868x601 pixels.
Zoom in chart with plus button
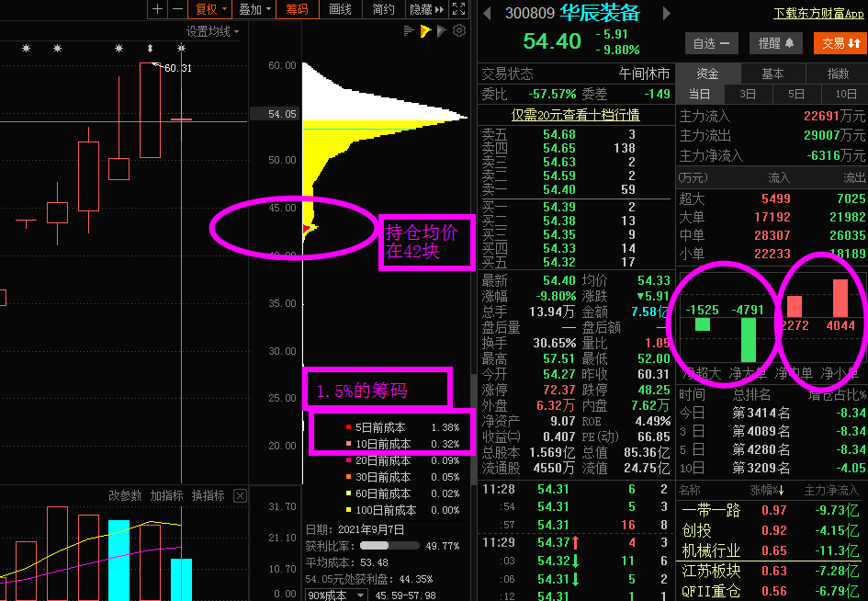[x=158, y=9]
